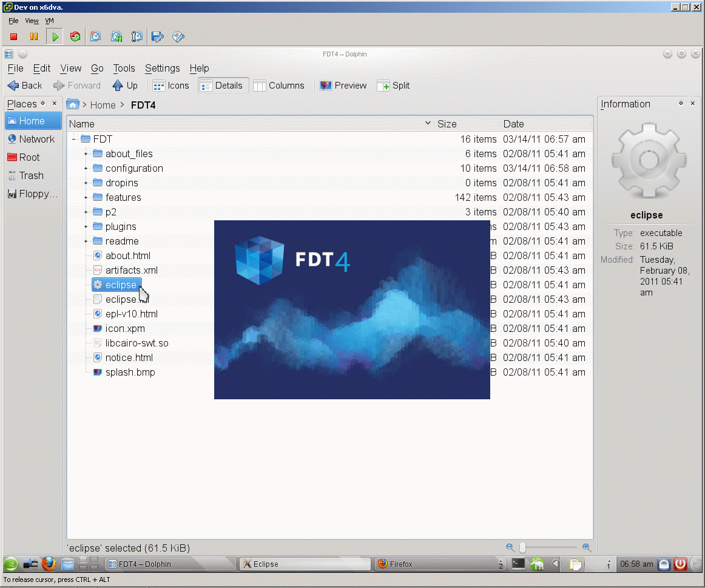Image resolution: width=705 pixels, height=588 pixels.
Task: Open Root in the Places panel
Action: coord(33,157)
